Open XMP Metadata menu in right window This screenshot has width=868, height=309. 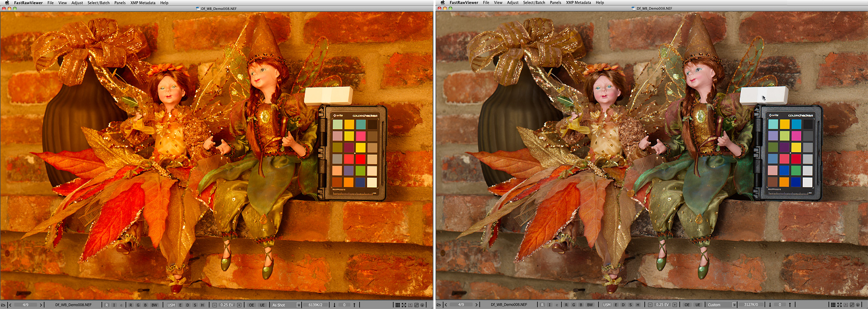tap(578, 3)
